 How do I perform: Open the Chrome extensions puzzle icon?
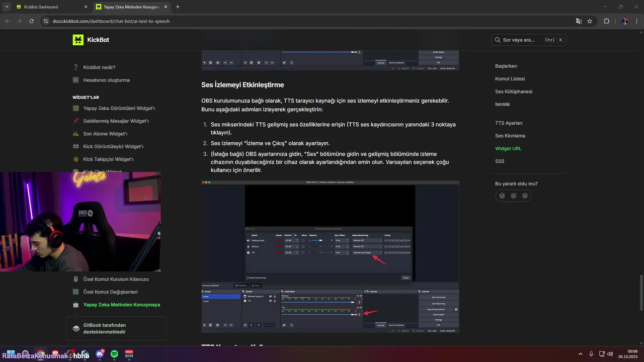(606, 21)
